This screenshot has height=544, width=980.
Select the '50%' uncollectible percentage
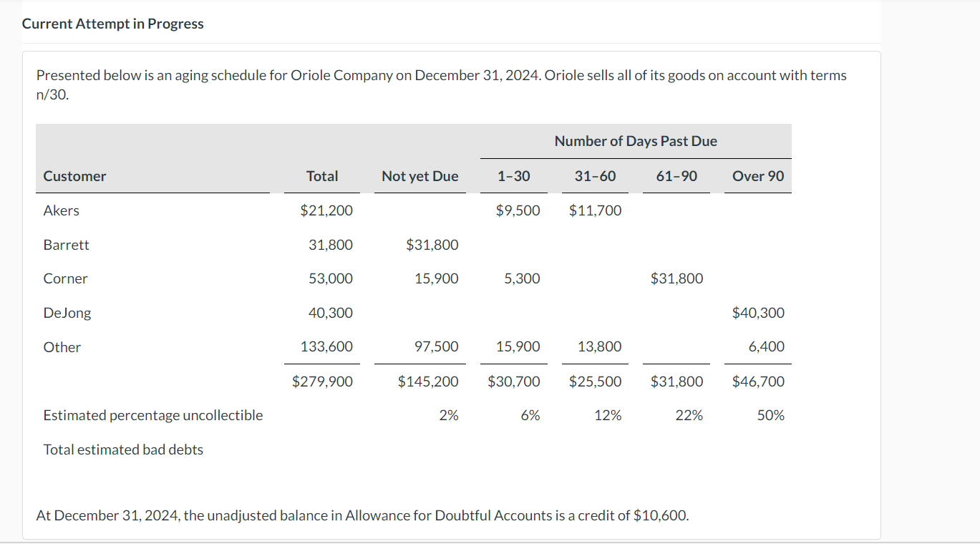coord(771,415)
